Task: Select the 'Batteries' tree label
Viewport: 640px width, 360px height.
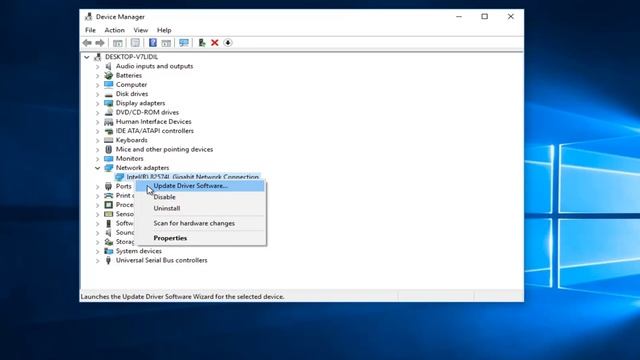Action: pyautogui.click(x=129, y=76)
